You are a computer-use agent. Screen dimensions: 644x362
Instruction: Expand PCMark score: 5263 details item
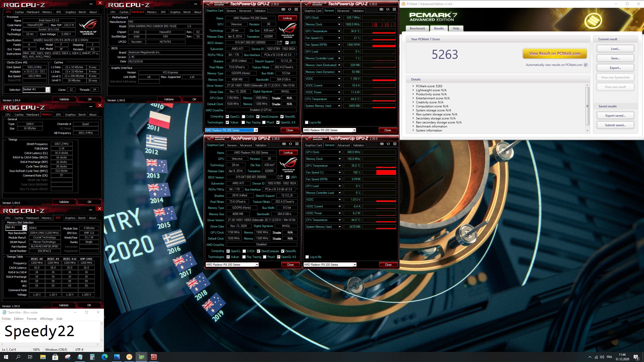click(413, 86)
